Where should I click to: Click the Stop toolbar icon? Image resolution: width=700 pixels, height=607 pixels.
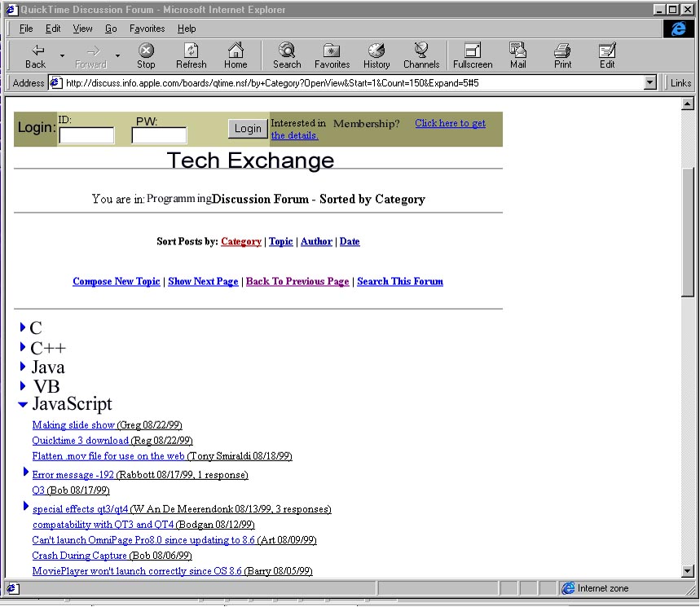pos(146,51)
